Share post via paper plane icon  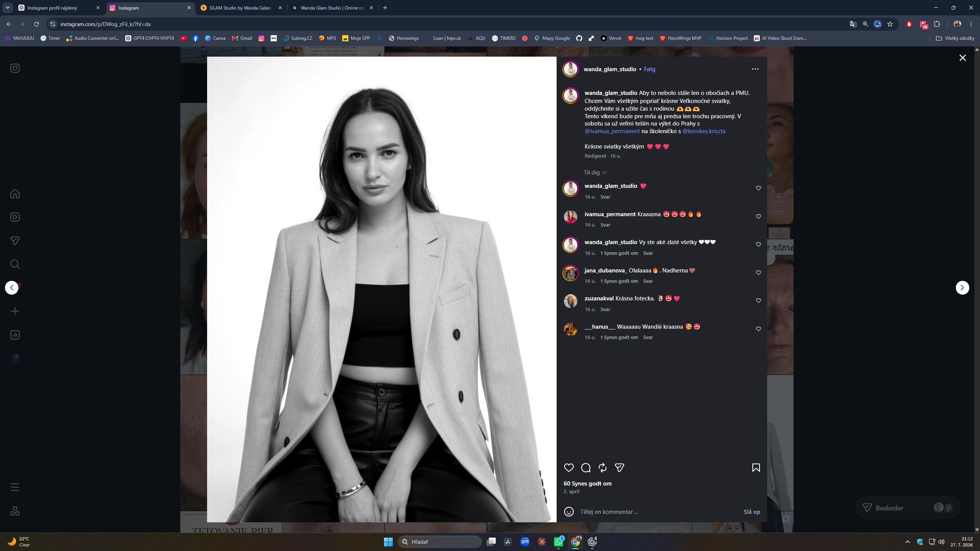pyautogui.click(x=619, y=468)
